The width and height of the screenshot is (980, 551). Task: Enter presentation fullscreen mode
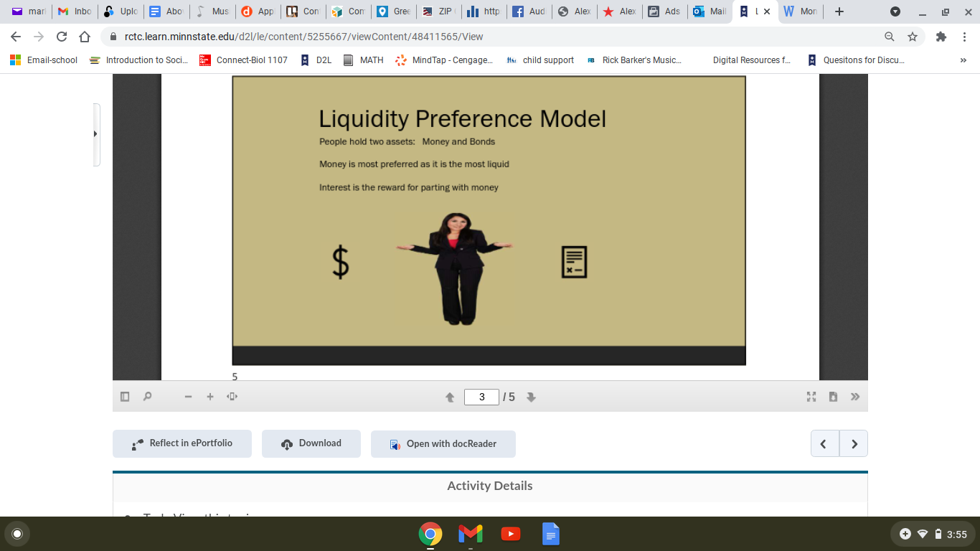811,396
